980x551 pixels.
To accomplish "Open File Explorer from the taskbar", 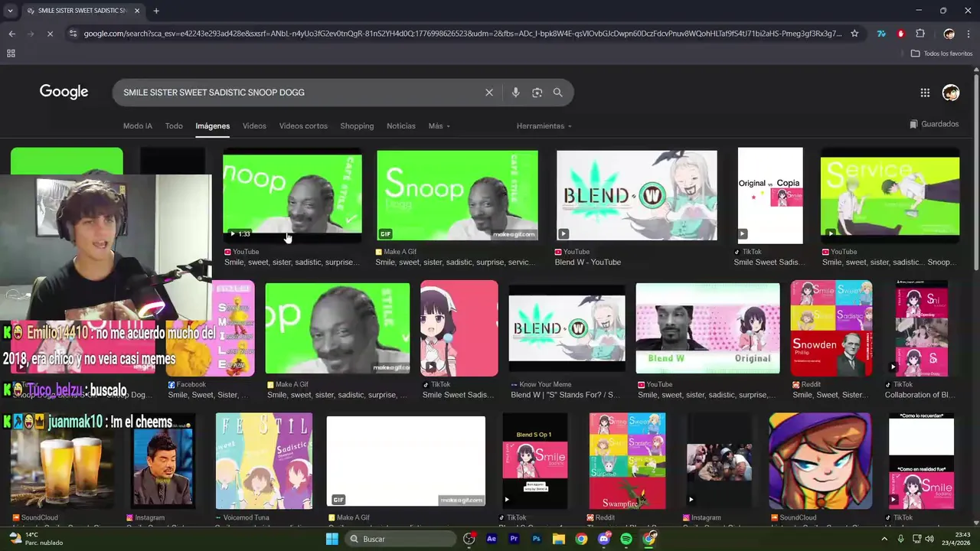I will click(559, 539).
